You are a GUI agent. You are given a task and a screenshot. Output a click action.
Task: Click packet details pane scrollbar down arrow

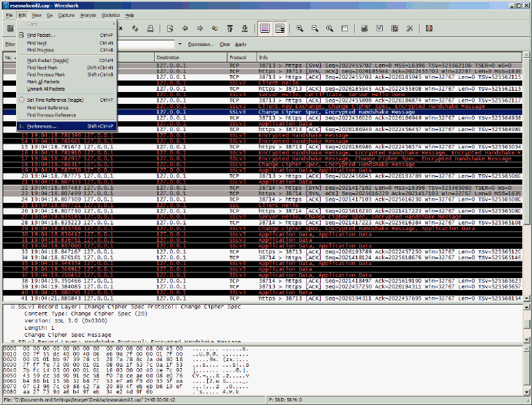point(526,340)
